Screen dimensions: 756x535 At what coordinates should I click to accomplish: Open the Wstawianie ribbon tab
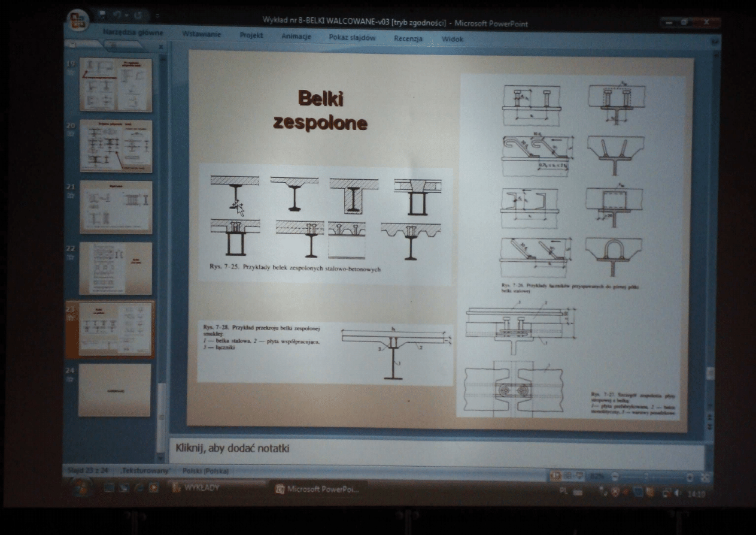(x=202, y=35)
